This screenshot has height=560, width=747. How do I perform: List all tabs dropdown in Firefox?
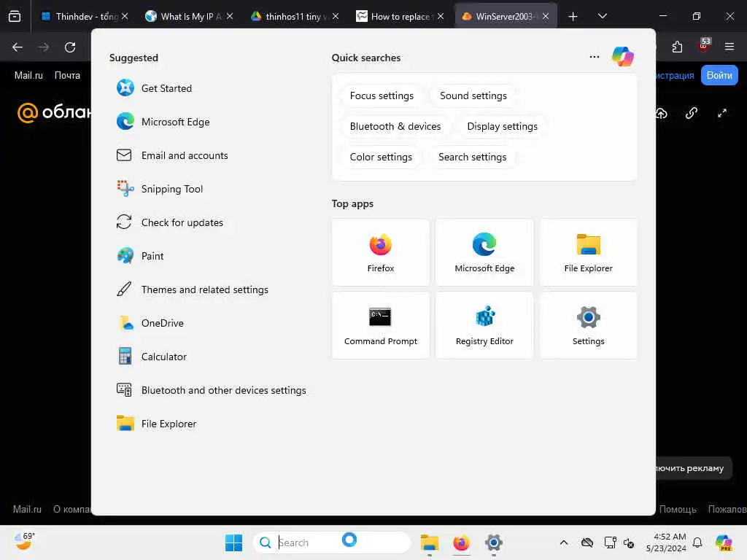(602, 16)
